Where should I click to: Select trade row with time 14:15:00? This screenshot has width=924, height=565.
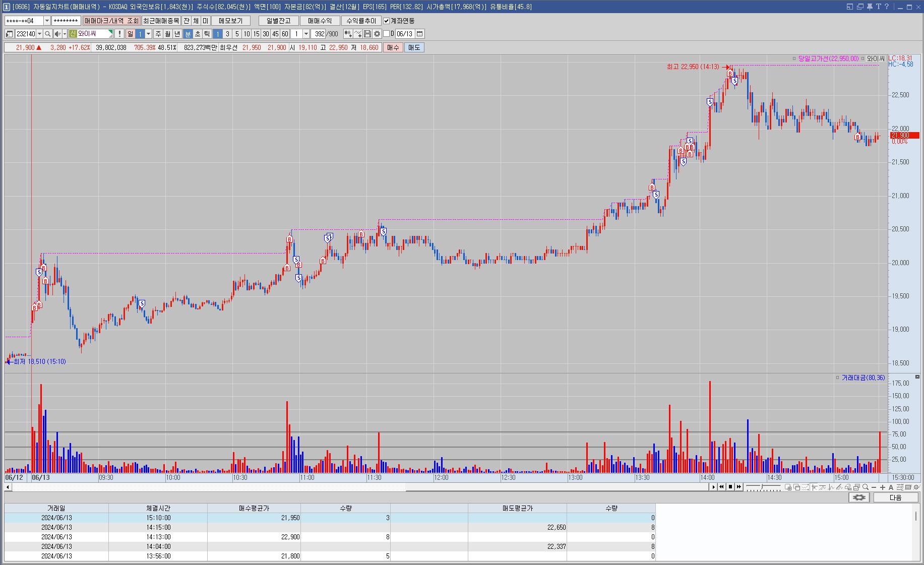tap(330, 527)
